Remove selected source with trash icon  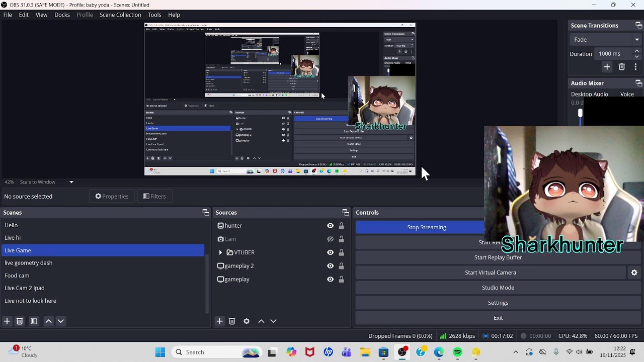(x=232, y=321)
